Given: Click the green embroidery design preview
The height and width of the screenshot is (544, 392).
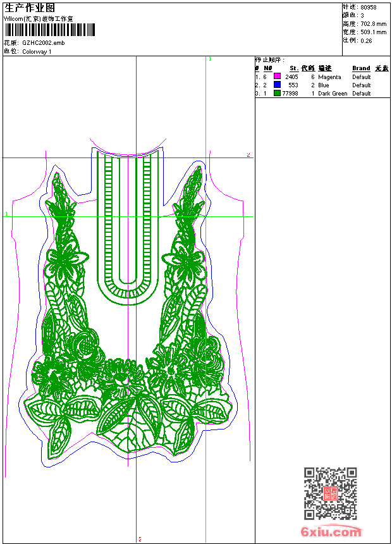Looking at the screenshot, I should (129, 306).
